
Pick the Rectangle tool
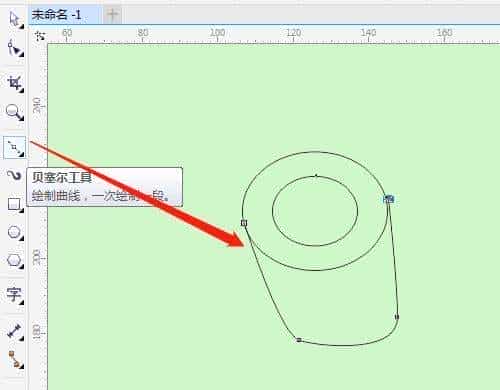(x=14, y=204)
